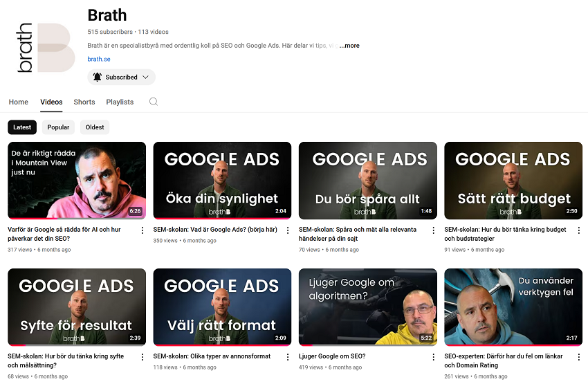Image resolution: width=588 pixels, height=384 pixels.
Task: Click '70 views • 6 months ago' metadata
Action: coord(329,250)
